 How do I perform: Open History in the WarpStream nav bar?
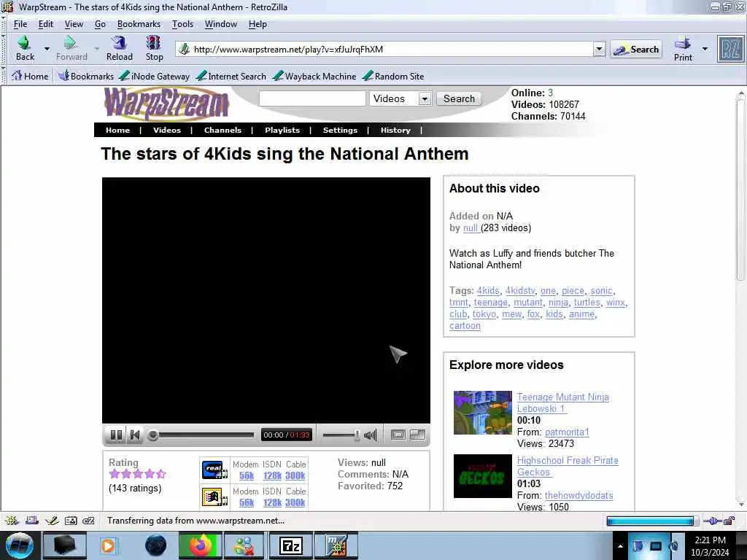[395, 130]
